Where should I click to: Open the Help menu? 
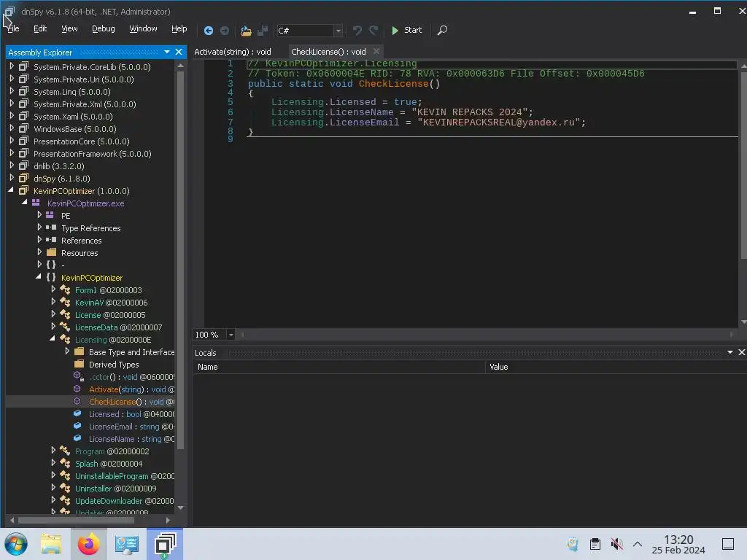[x=179, y=28]
